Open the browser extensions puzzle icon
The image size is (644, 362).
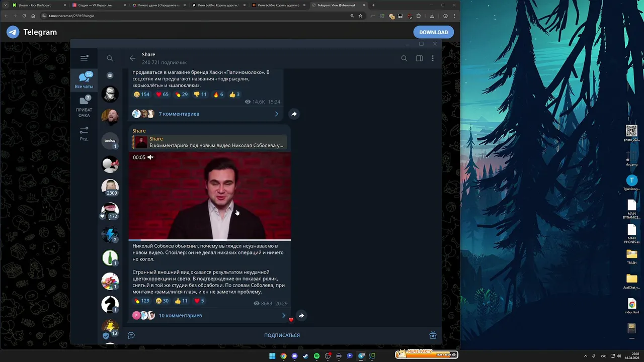pos(418,16)
